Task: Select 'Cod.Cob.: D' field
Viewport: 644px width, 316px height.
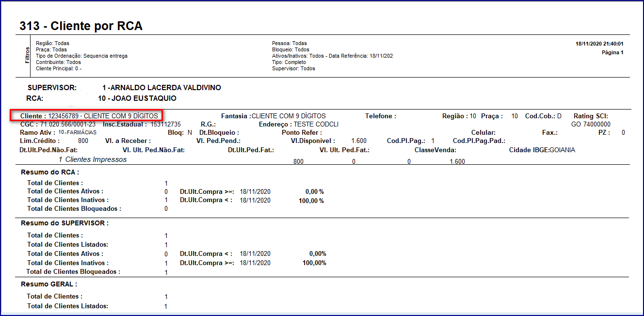Action: pos(543,116)
